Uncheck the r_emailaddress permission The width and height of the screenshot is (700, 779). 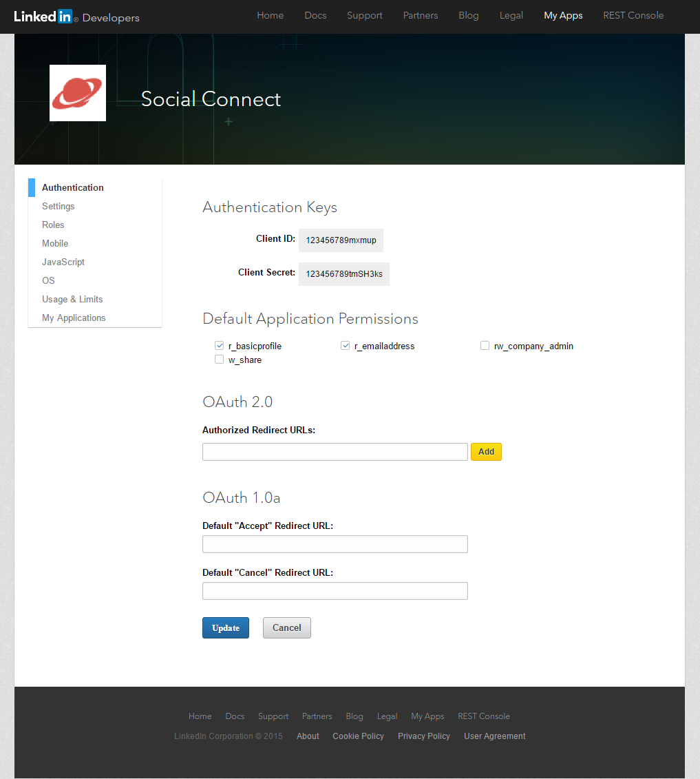(x=346, y=346)
